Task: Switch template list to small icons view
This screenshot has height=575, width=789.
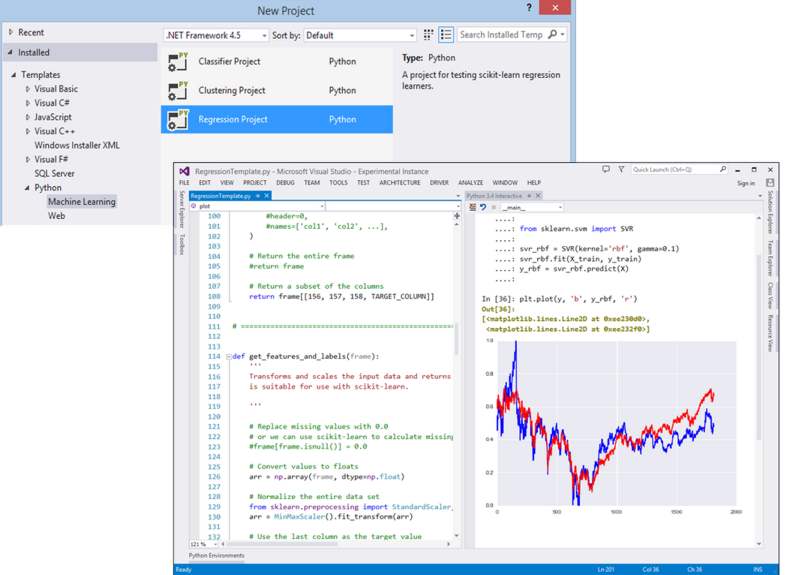Action: point(428,35)
